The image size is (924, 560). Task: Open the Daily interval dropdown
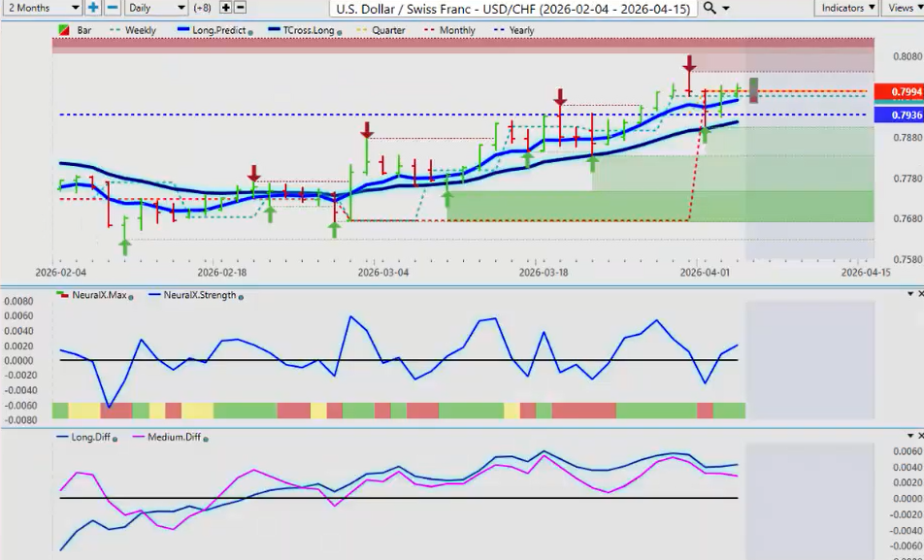pyautogui.click(x=155, y=8)
